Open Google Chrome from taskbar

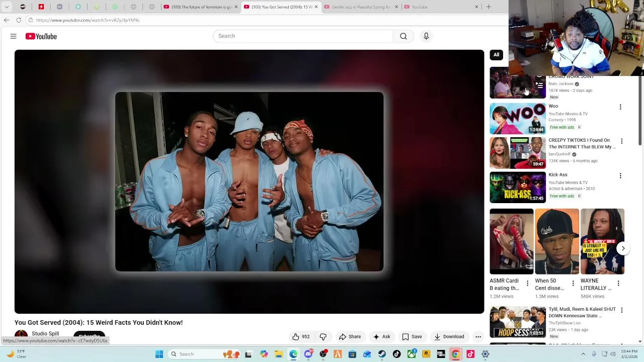click(x=455, y=354)
